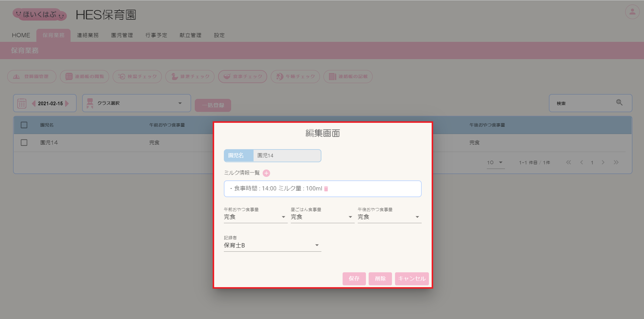This screenshot has width=644, height=319.
Task: Go to the next day with the right arrow
Action: (67, 103)
